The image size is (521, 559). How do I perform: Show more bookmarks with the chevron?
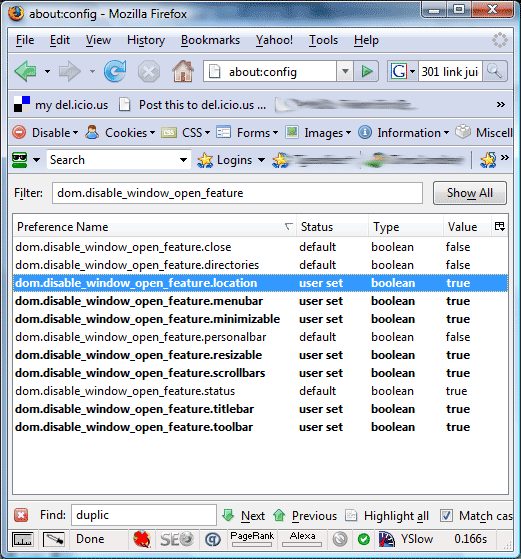501,104
